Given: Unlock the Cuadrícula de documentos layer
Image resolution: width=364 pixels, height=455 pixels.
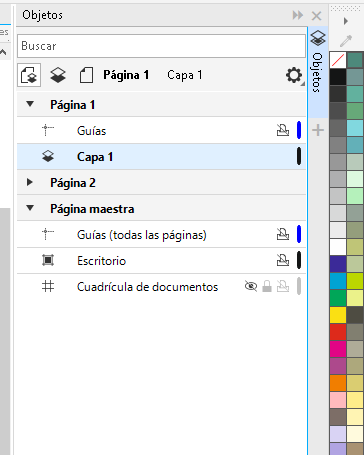Looking at the screenshot, I should click(267, 286).
